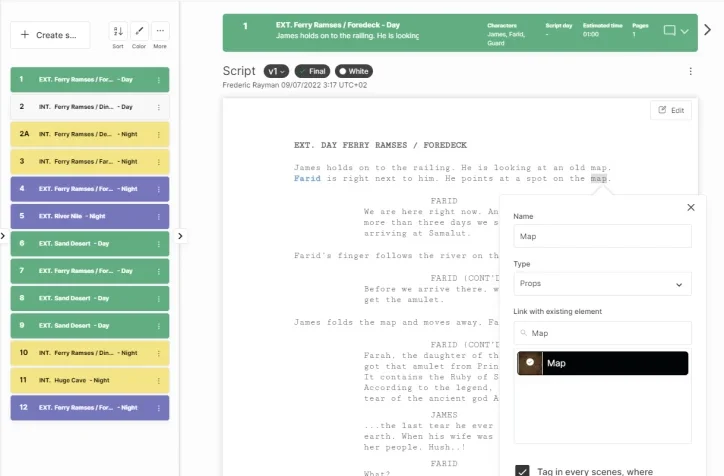Click the tagged word map in script
724x476 pixels.
pyautogui.click(x=599, y=178)
